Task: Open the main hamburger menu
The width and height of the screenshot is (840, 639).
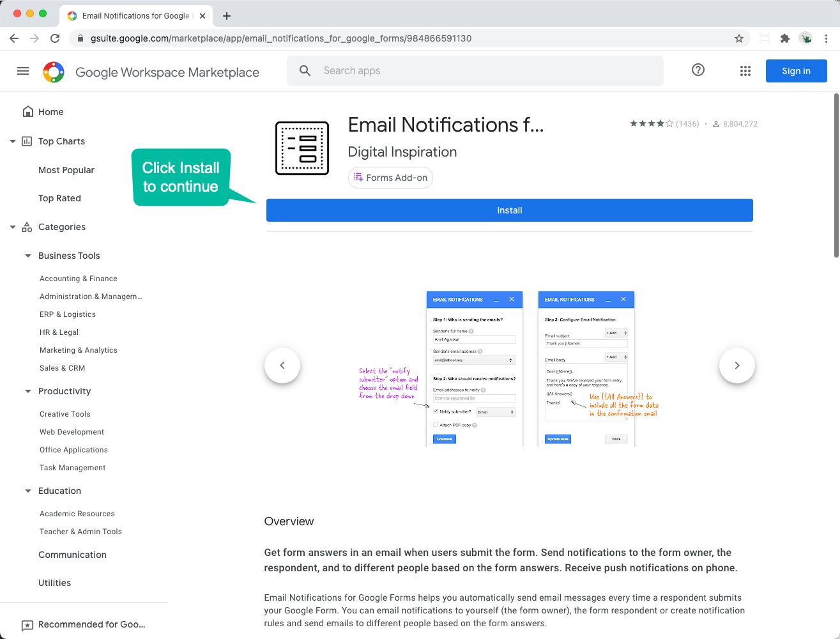Action: (x=23, y=71)
